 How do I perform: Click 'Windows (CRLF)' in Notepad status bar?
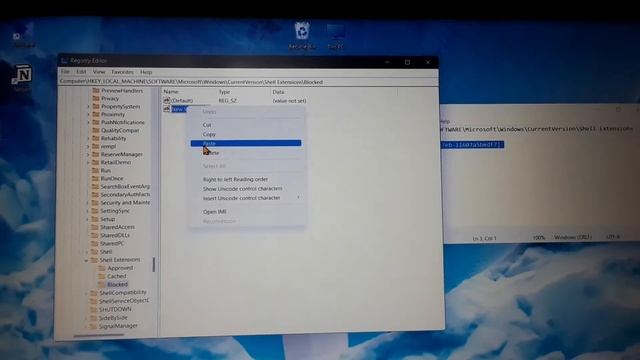tap(573, 237)
